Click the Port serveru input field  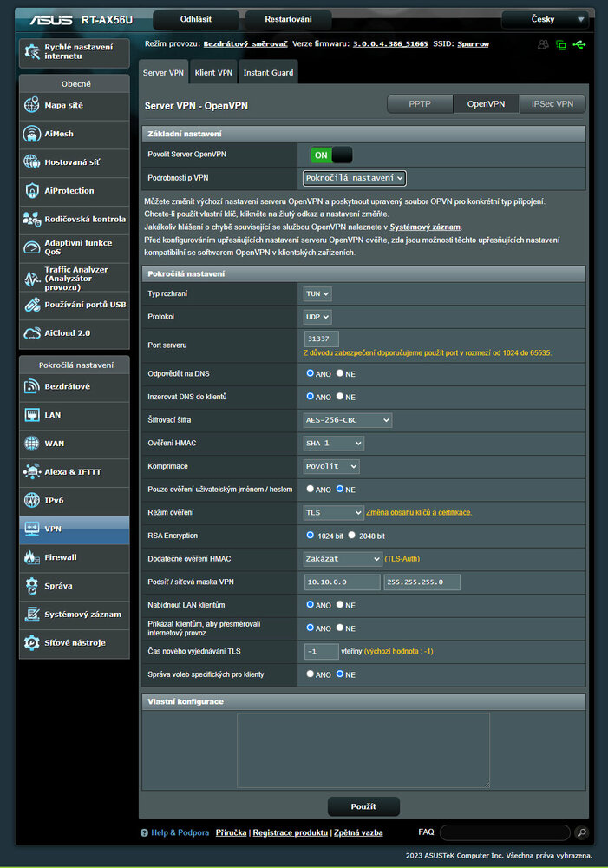pos(322,339)
